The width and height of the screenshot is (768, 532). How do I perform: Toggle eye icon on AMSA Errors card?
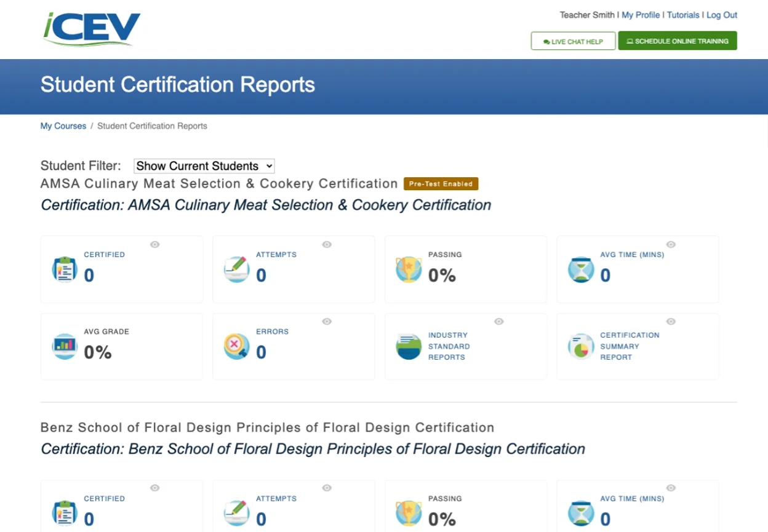(x=327, y=321)
